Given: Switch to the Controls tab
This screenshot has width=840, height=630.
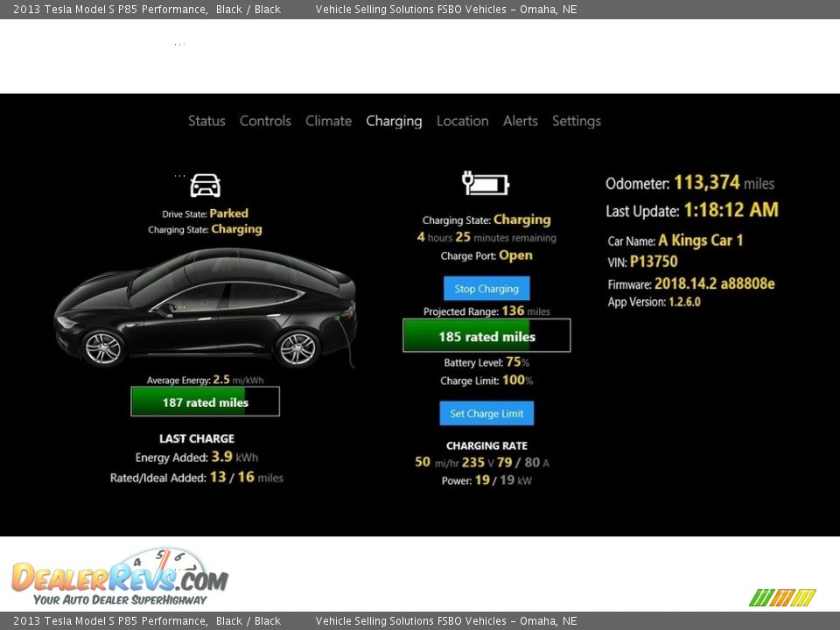Looking at the screenshot, I should 265,121.
